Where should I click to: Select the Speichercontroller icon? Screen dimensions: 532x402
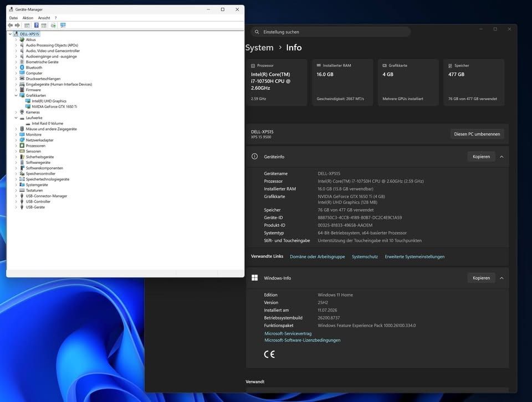pyautogui.click(x=22, y=173)
